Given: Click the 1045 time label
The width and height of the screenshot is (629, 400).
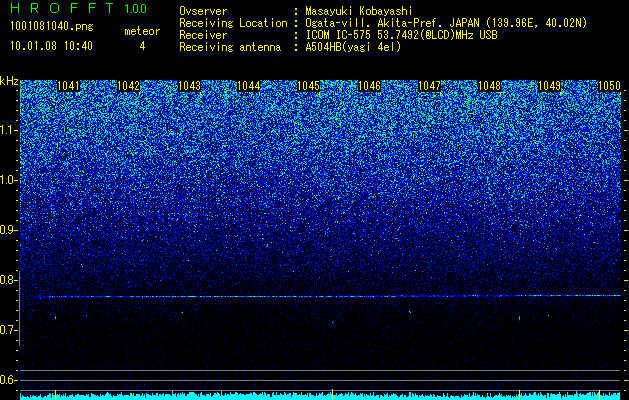Looking at the screenshot, I should (308, 86).
